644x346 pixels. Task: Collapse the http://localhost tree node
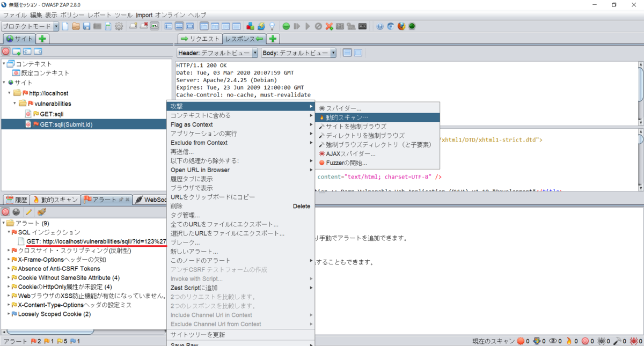tap(10, 93)
